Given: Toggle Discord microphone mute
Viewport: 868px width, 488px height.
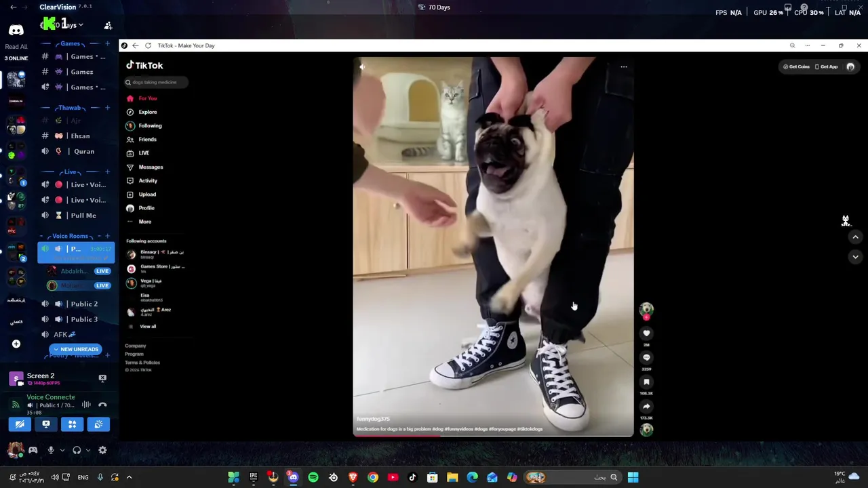Looking at the screenshot, I should [x=51, y=450].
